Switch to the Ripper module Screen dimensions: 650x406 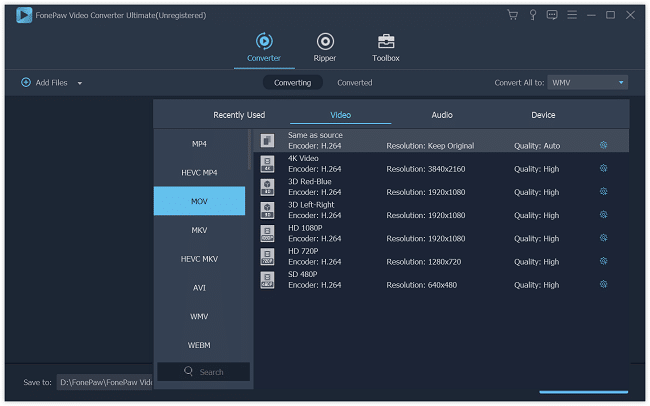325,48
